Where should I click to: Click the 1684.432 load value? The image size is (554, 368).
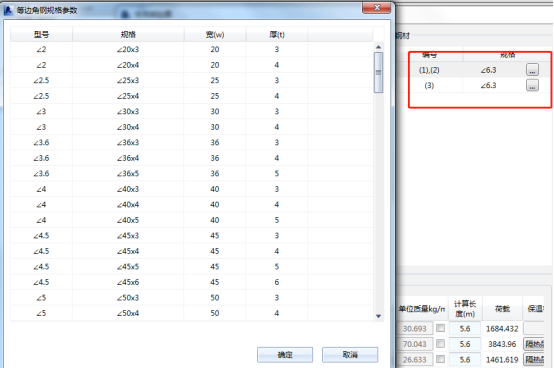point(502,329)
